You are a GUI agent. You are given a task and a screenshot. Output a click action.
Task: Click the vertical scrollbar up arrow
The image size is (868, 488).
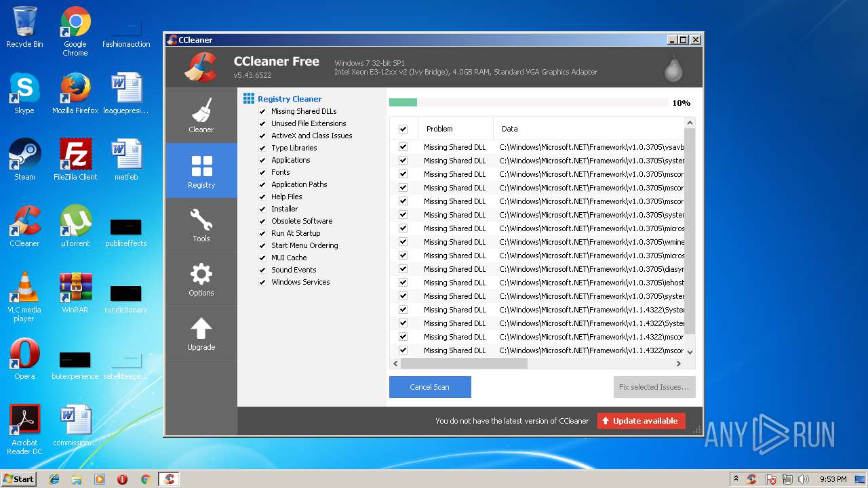click(690, 123)
